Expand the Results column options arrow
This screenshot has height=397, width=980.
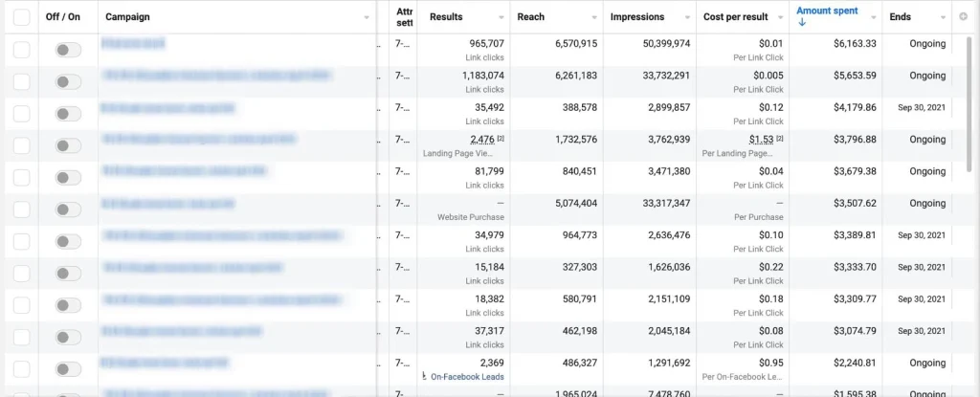tap(502, 17)
